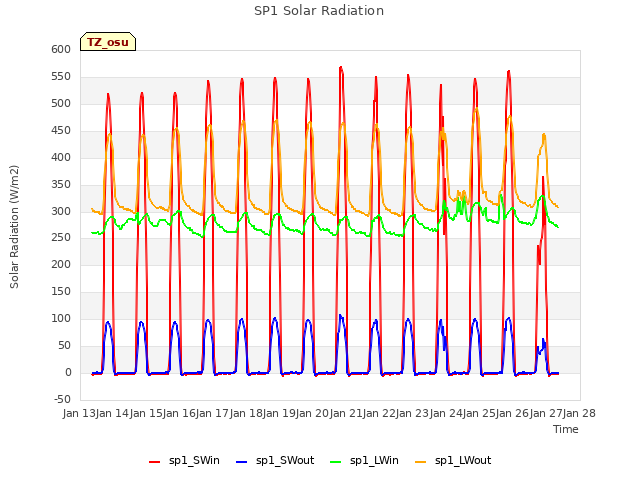The width and height of the screenshot is (640, 480).
Task: Click the Jan 28 x-axis date label
Action: click(579, 413)
